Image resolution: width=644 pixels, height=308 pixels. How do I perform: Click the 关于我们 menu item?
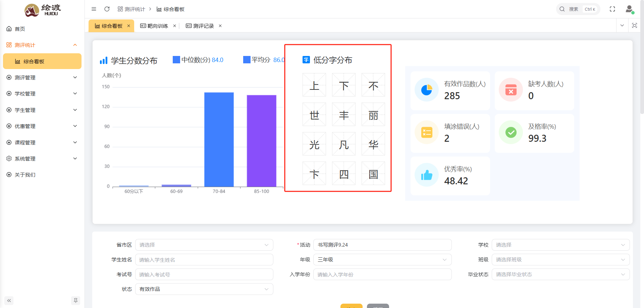click(25, 175)
